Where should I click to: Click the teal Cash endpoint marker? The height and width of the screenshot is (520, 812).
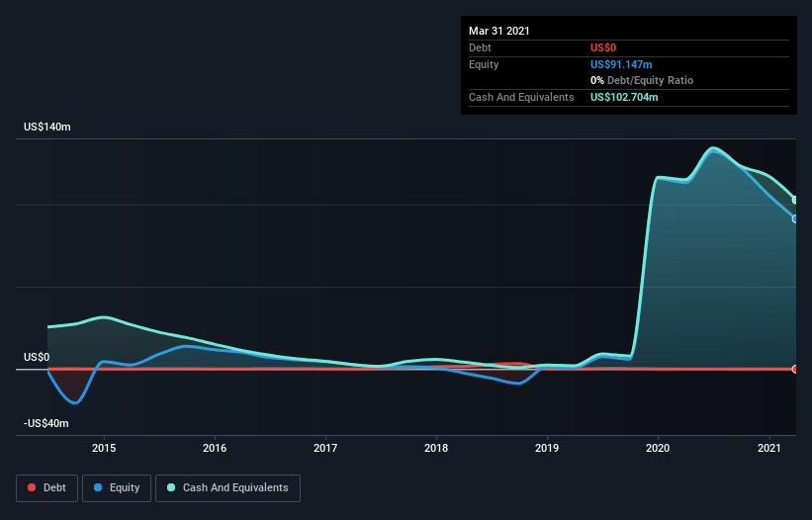(795, 200)
